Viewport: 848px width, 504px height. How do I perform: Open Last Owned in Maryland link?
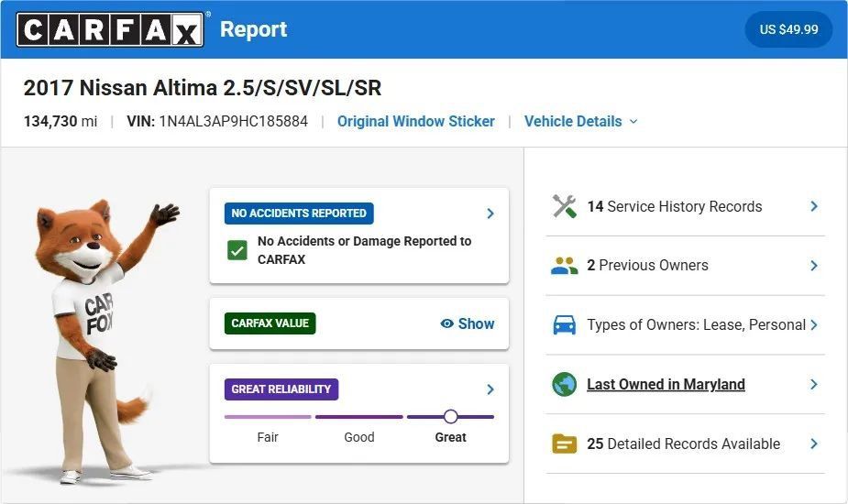point(666,385)
